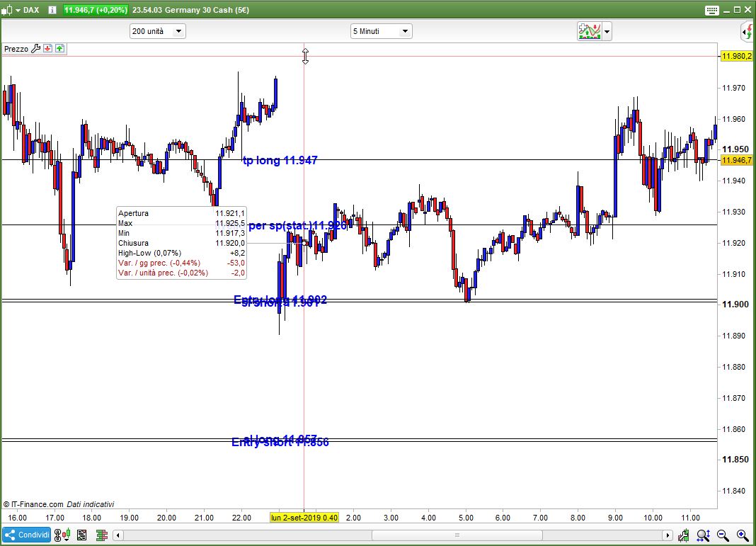Zoom out using the minus magnifier
756x546 pixels.
click(723, 535)
